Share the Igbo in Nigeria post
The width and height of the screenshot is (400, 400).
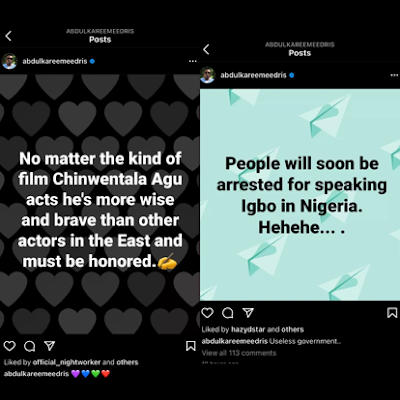click(x=248, y=312)
